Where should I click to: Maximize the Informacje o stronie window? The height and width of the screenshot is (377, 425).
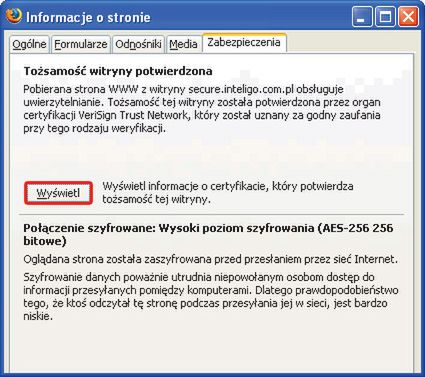click(x=385, y=17)
